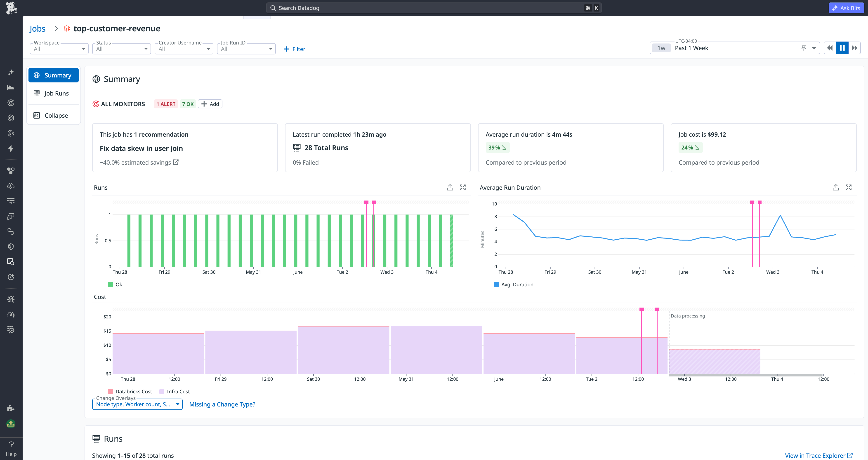Viewport: 868px width, 460px height.
Task: Open the Creator Username dropdown
Action: point(184,49)
